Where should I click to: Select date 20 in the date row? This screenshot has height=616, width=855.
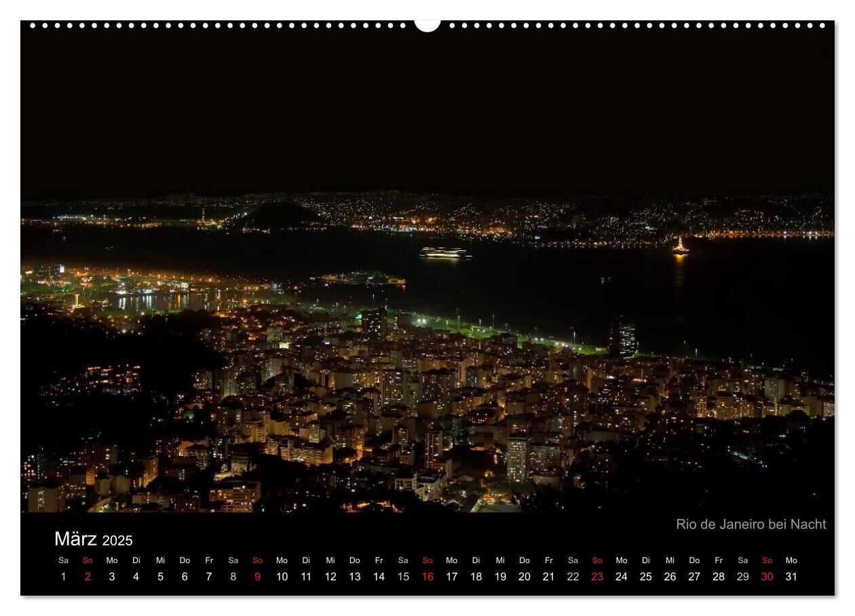[x=525, y=577]
